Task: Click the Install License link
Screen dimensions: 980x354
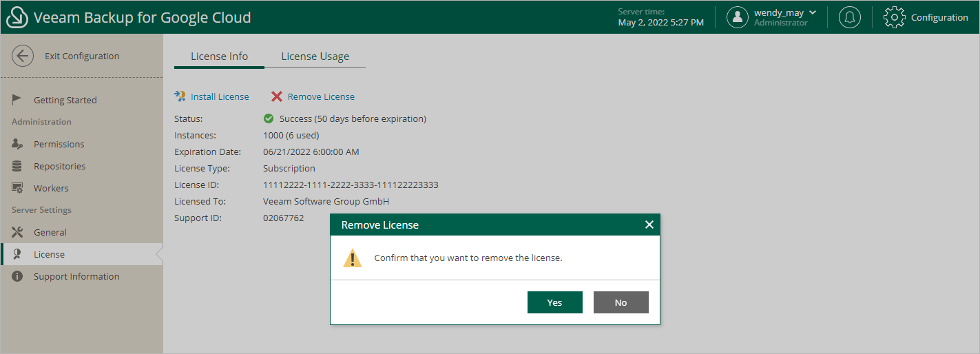Action: coord(220,96)
